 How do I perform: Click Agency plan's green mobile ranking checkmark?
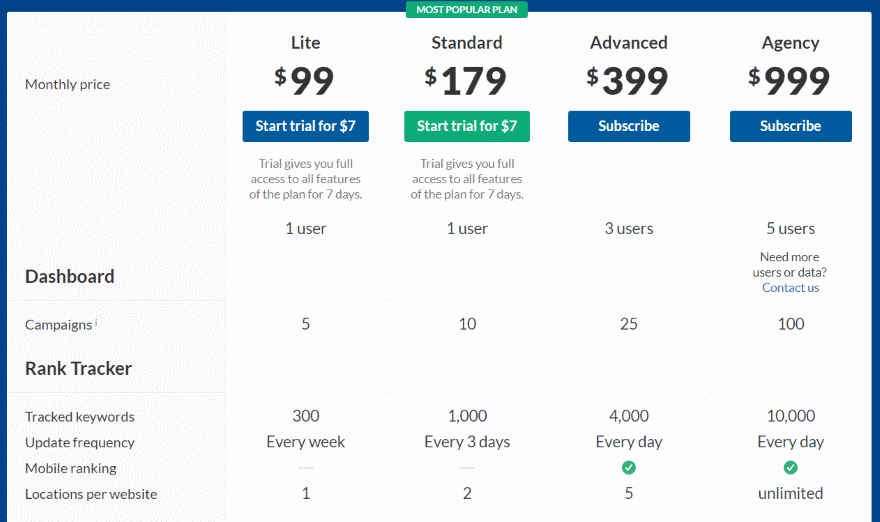(790, 467)
